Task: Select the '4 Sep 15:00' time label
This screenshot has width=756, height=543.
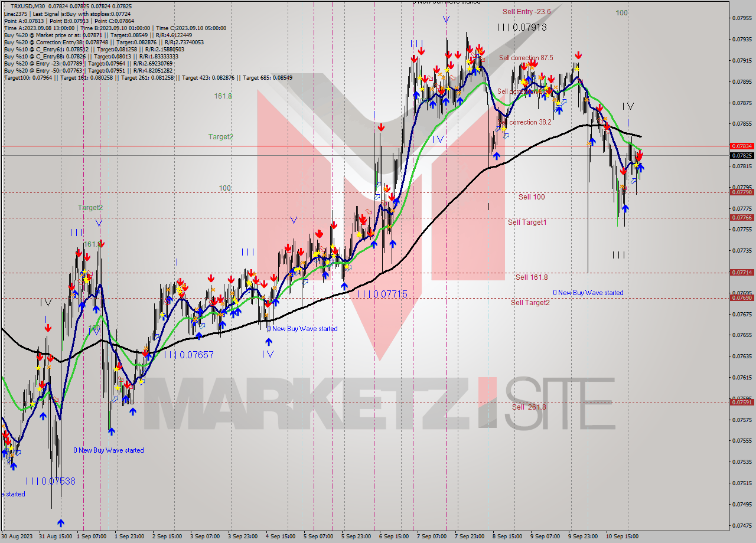Action: 281,537
